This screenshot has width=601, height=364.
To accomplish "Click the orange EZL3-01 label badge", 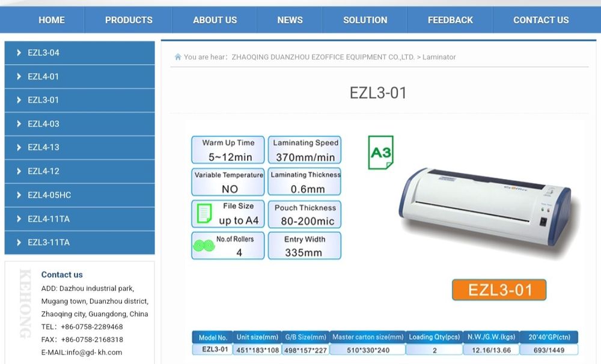I will pos(499,290).
